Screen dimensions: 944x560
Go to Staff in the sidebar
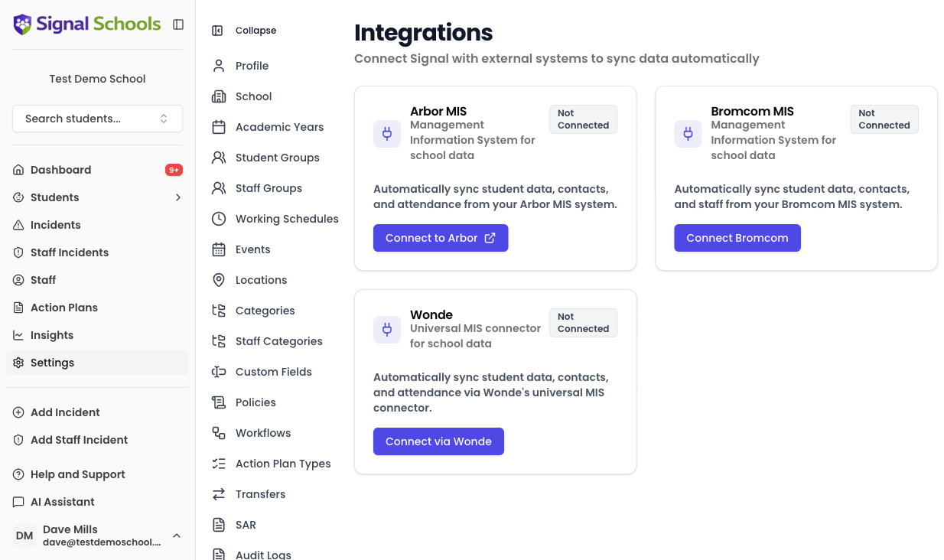(x=97, y=280)
